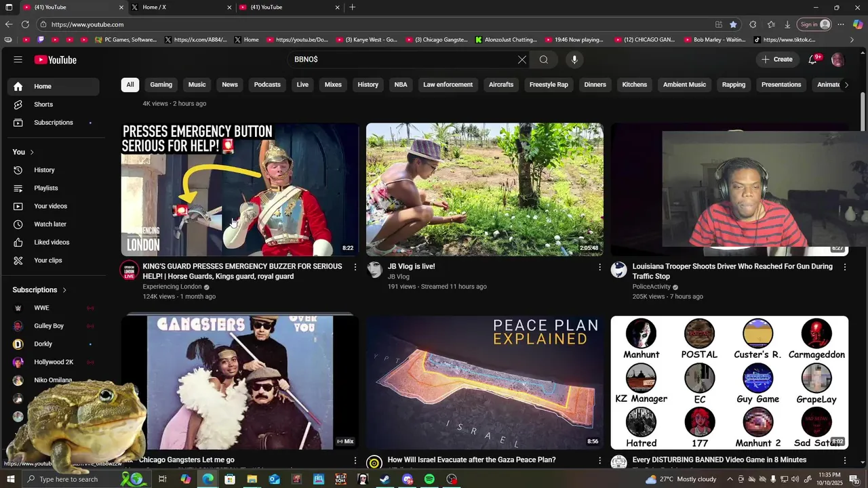Click browser Sign in button
This screenshot has width=868, height=488.
pyautogui.click(x=815, y=24)
